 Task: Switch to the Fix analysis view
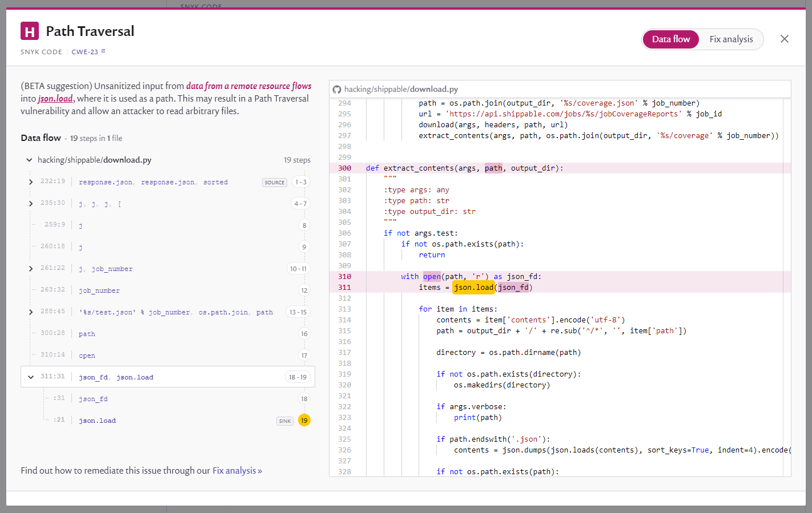coord(731,39)
